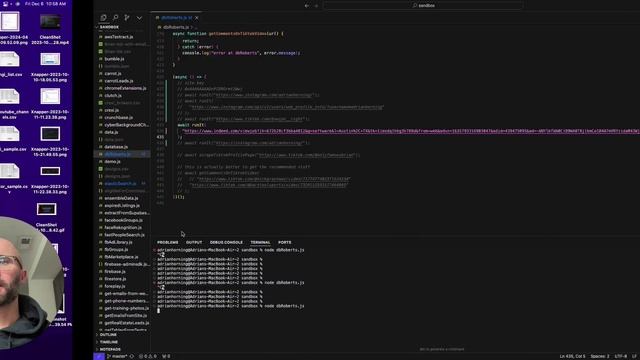Screen dimensions: 640x360
Task: Click the master git branch indicator
Action: coord(117,356)
